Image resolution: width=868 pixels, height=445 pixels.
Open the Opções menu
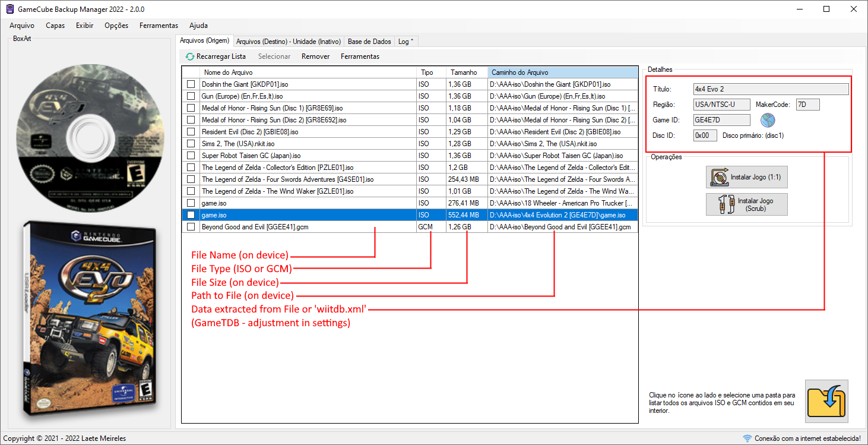click(x=116, y=26)
